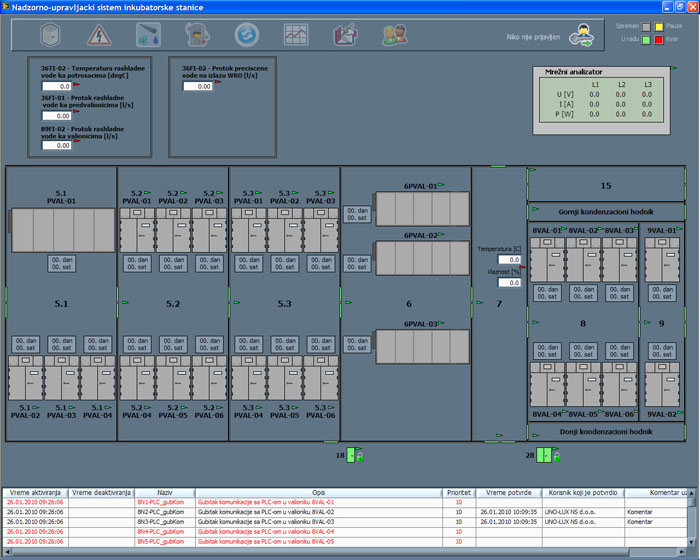Click the trend chart toolbar icon
The height and width of the screenshot is (560, 700).
296,35
